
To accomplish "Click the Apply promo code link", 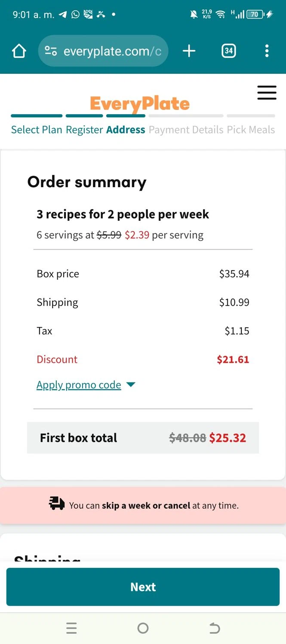I will click(x=79, y=385).
